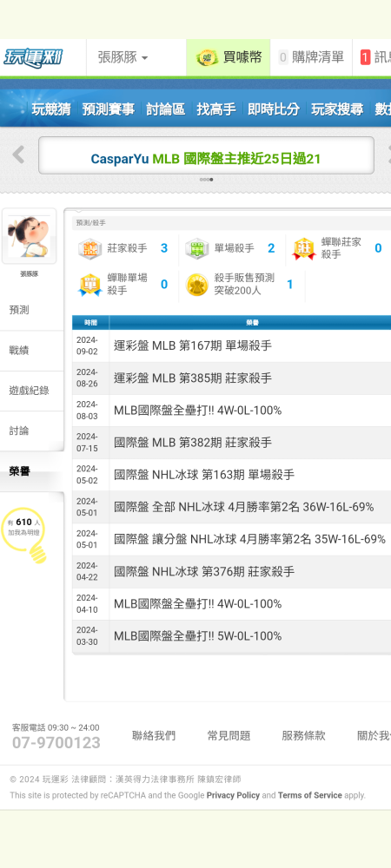Open the 找高手 navigation tab
The image size is (391, 868).
pos(216,109)
